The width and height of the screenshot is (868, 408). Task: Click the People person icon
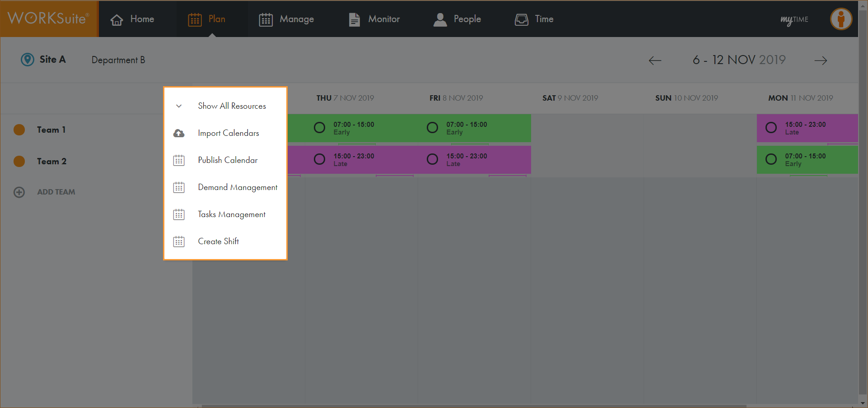click(x=440, y=19)
